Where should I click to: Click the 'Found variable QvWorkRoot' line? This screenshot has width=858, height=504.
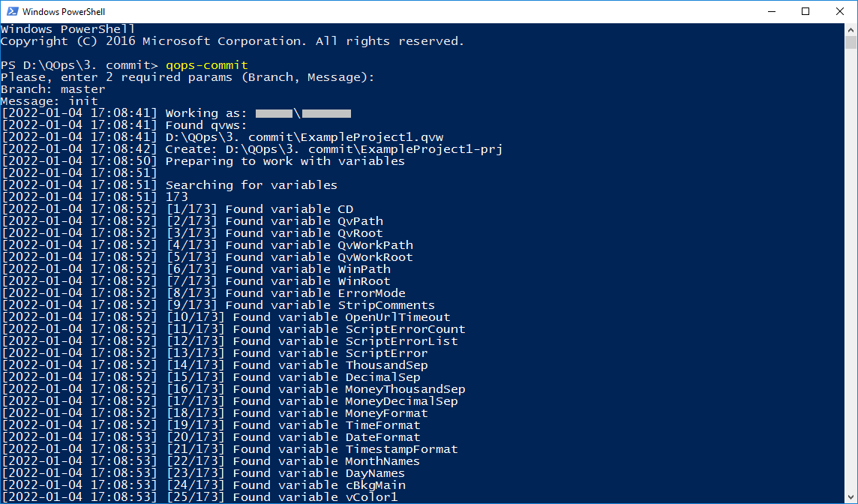coord(207,258)
